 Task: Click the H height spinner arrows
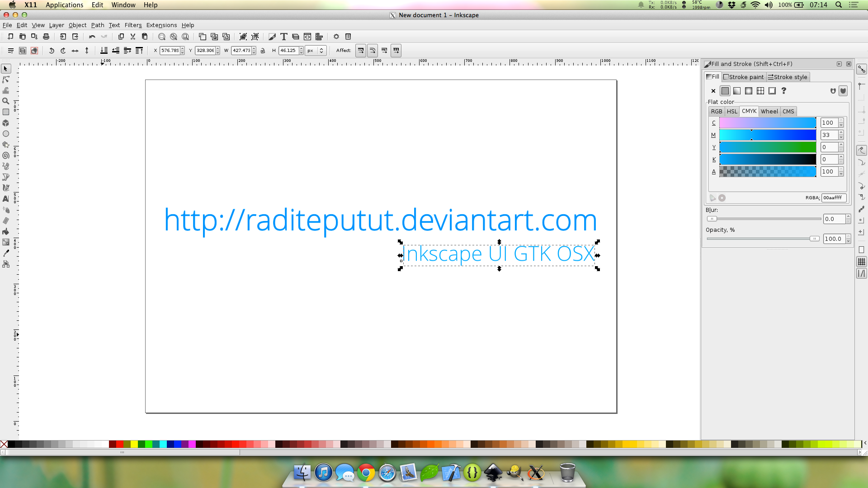pyautogui.click(x=301, y=51)
